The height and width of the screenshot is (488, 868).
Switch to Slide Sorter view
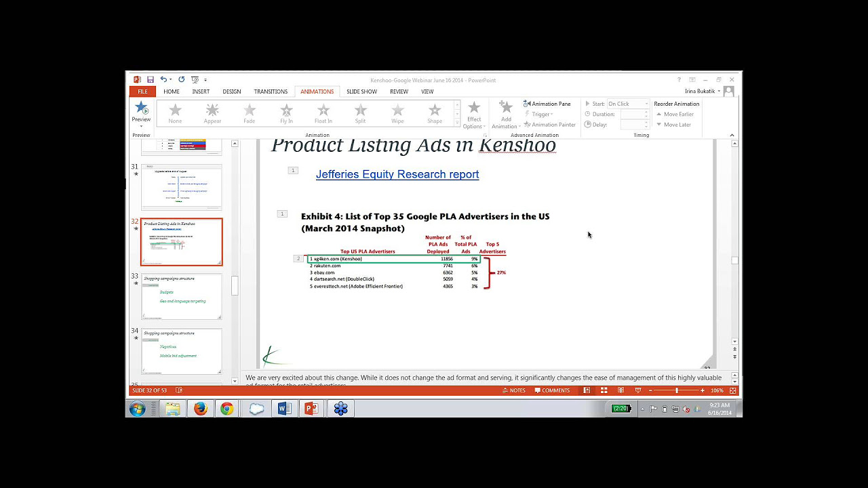604,390
